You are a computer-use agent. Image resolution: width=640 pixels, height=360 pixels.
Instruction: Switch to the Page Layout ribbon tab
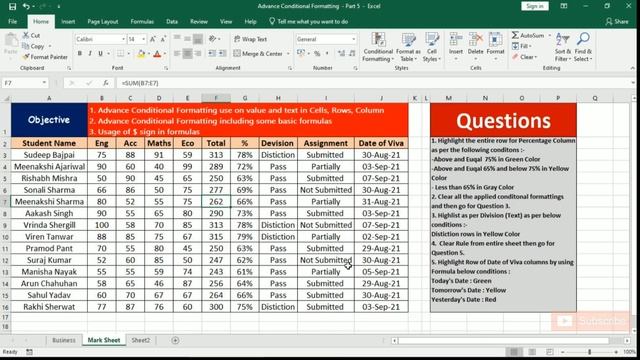click(x=102, y=22)
